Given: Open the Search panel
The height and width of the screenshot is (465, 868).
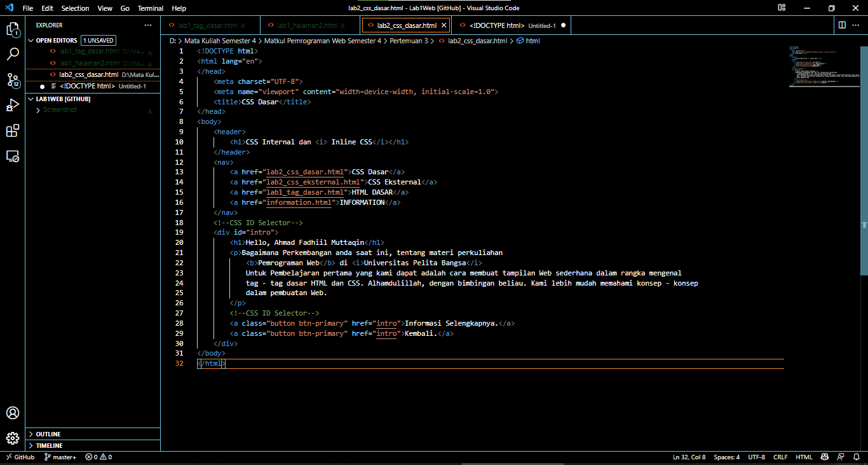Looking at the screenshot, I should pyautogui.click(x=13, y=53).
